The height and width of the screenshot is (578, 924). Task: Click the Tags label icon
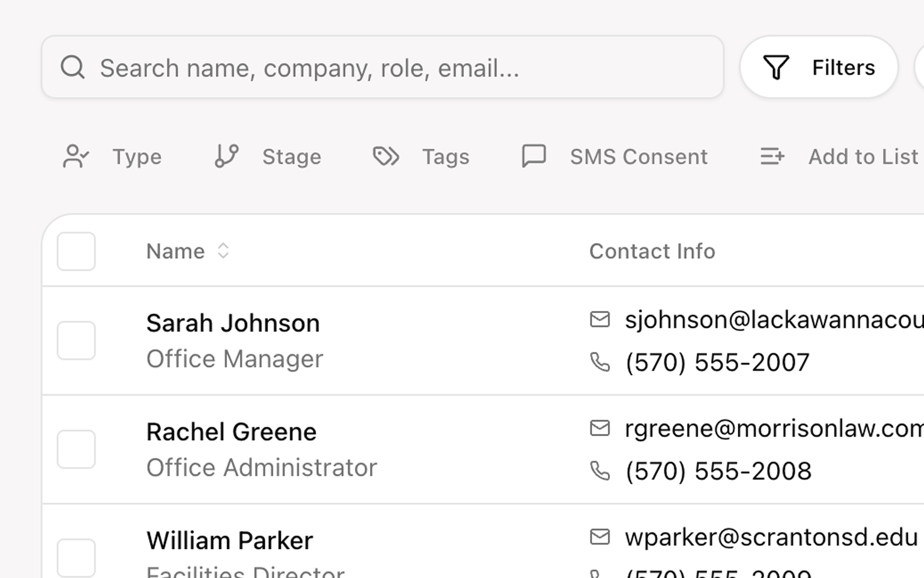coord(386,156)
